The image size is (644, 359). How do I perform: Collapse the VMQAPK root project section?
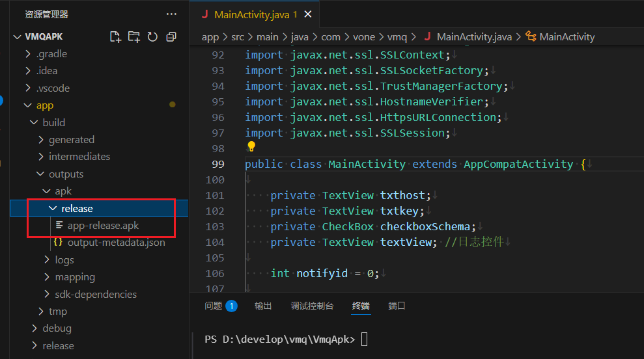pos(44,37)
